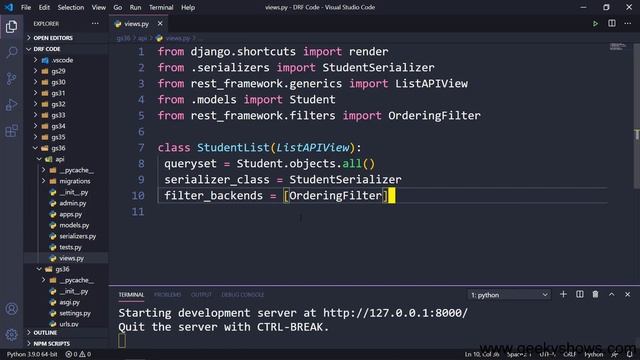The height and width of the screenshot is (360, 640).
Task: Open settings.py in explorer
Action: point(75,313)
